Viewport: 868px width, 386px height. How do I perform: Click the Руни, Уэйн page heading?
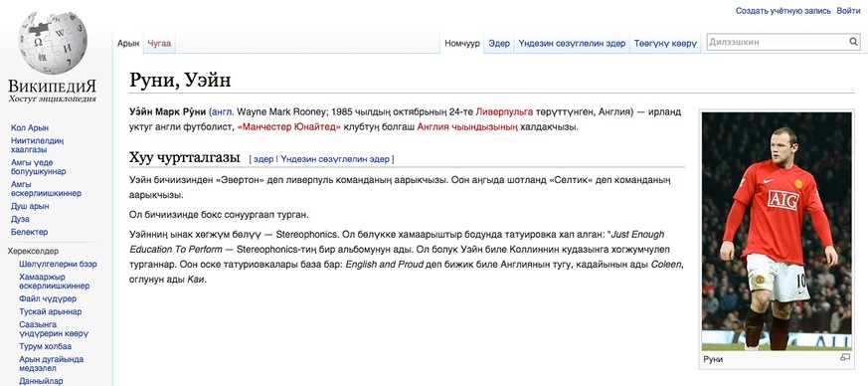tap(180, 81)
